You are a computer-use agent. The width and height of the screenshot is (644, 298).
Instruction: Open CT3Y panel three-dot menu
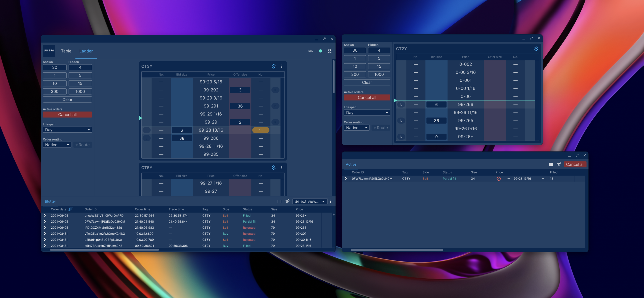[x=282, y=66]
